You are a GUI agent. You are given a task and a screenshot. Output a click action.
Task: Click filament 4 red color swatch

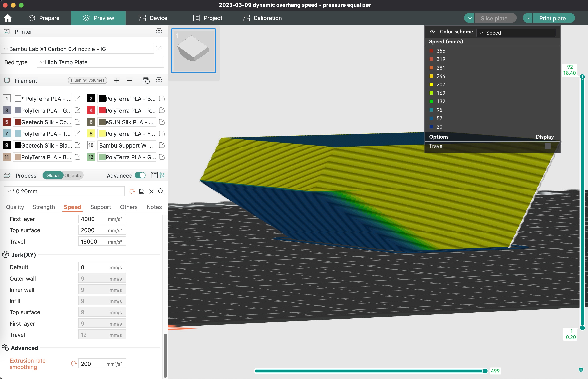pyautogui.click(x=102, y=110)
